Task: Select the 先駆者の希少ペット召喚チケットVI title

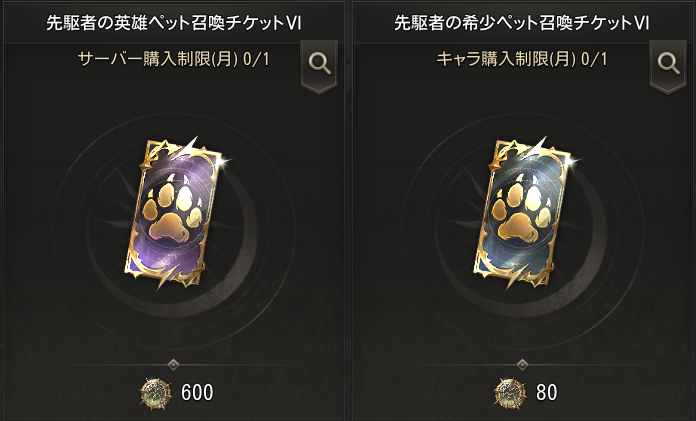Action: point(522,23)
